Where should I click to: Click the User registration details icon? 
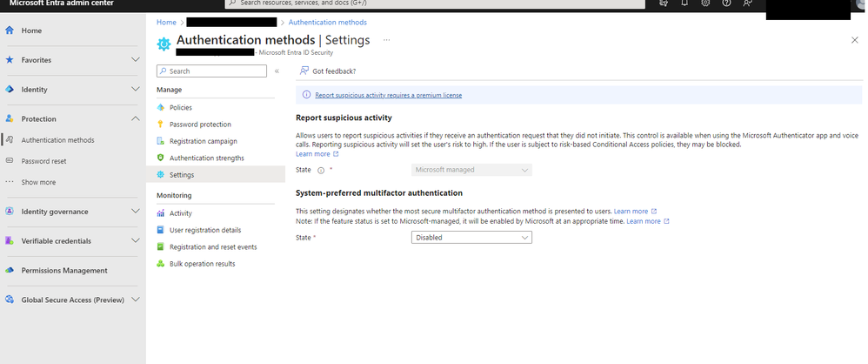[161, 230]
